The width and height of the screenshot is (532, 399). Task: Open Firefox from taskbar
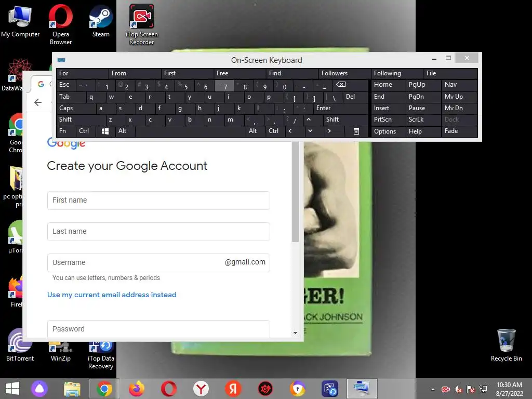coord(137,389)
